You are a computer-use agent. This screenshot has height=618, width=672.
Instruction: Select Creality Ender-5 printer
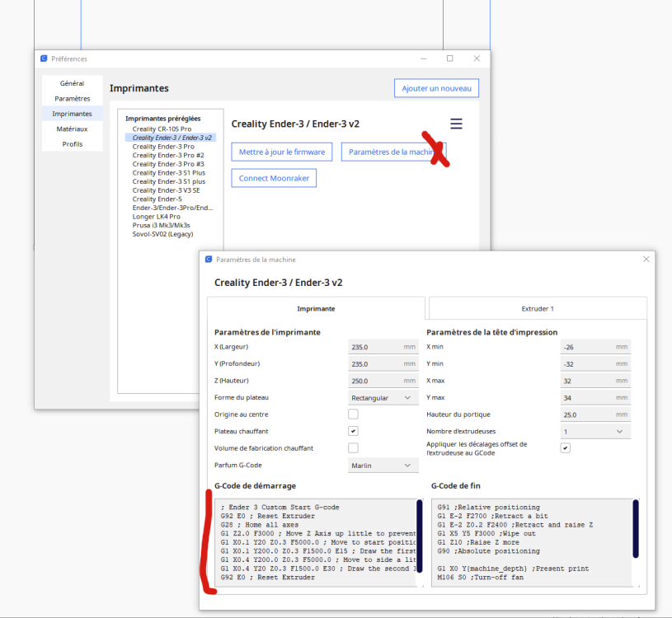(157, 199)
